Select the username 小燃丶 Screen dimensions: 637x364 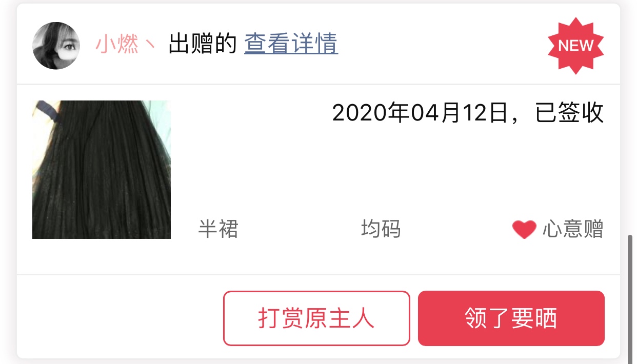click(125, 45)
